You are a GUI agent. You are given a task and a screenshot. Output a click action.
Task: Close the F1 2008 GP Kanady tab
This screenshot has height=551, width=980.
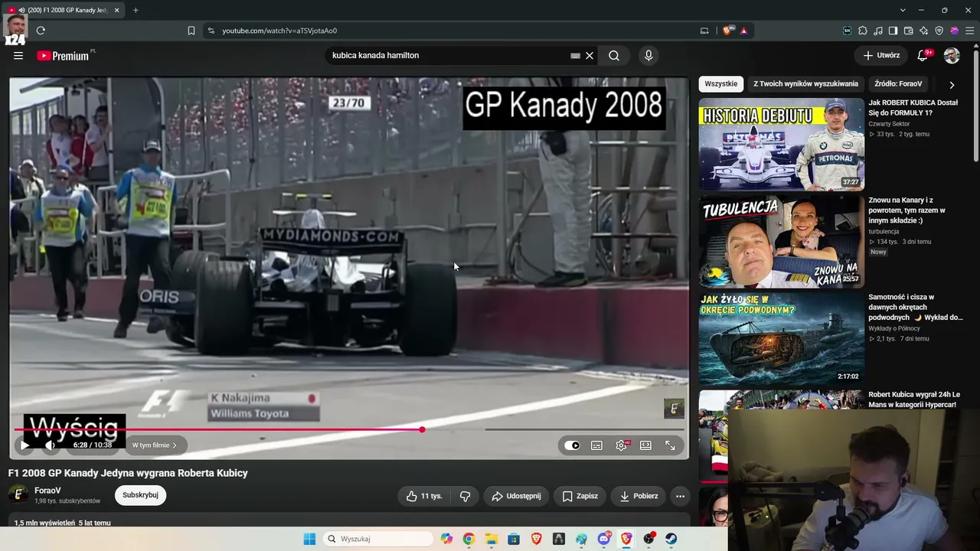117,10
